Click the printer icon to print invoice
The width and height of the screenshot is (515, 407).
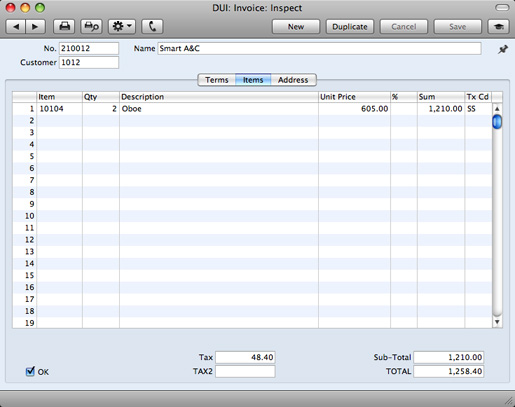pyautogui.click(x=64, y=27)
